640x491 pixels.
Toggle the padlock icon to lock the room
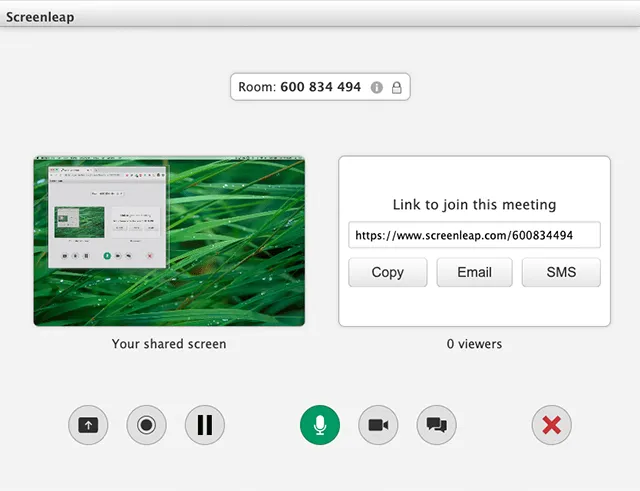(x=397, y=87)
